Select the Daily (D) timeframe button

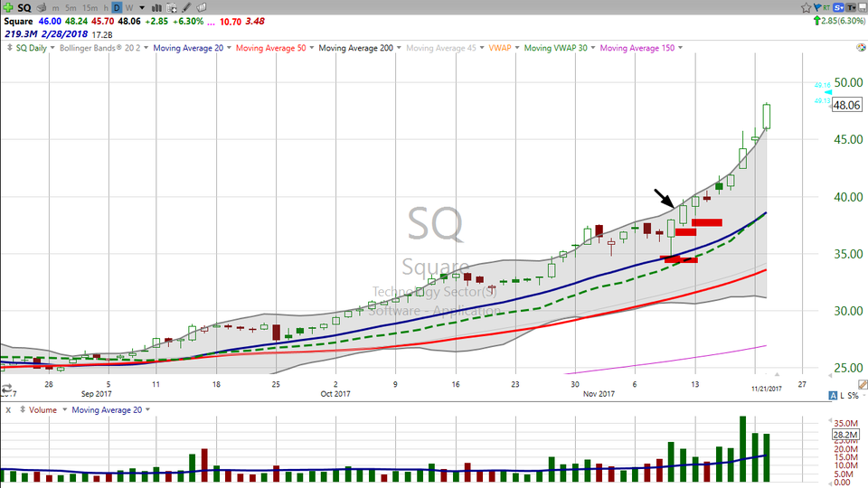coord(117,8)
